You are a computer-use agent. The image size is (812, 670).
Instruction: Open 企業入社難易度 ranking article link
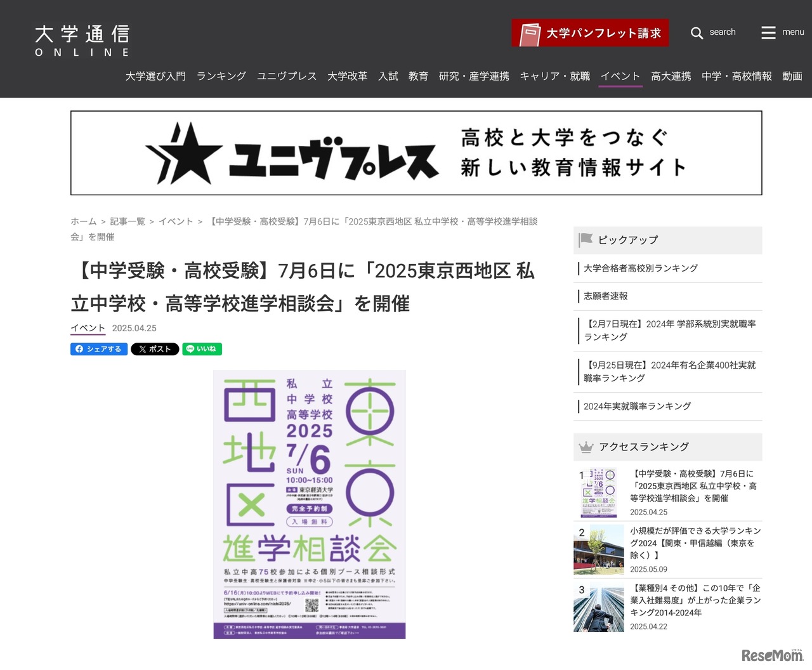[x=695, y=600]
